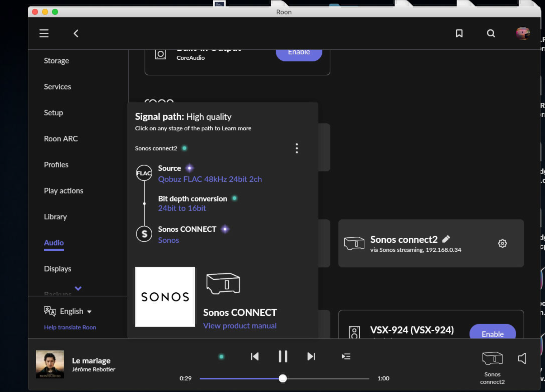Open the Displays settings tab
The width and height of the screenshot is (545, 392).
click(57, 269)
